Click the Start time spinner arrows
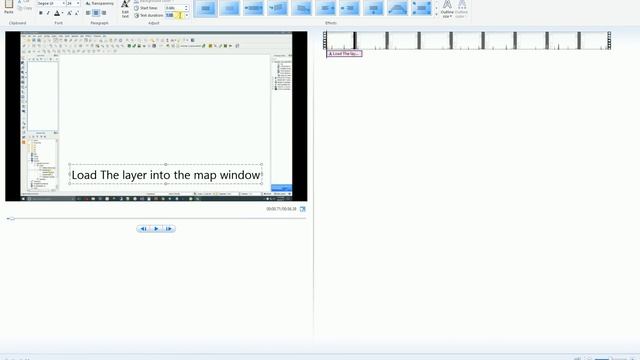Screen dimensions: 640x360 click(186, 8)
